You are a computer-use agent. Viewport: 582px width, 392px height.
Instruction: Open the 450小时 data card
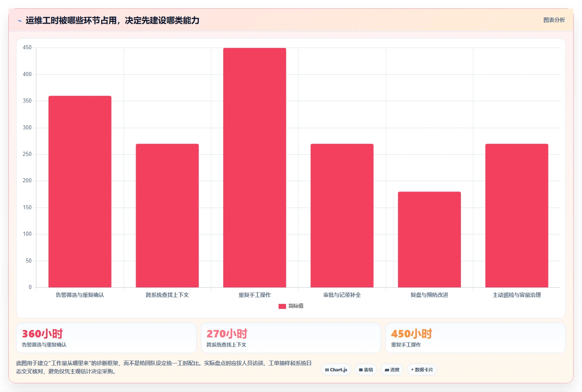(475, 338)
